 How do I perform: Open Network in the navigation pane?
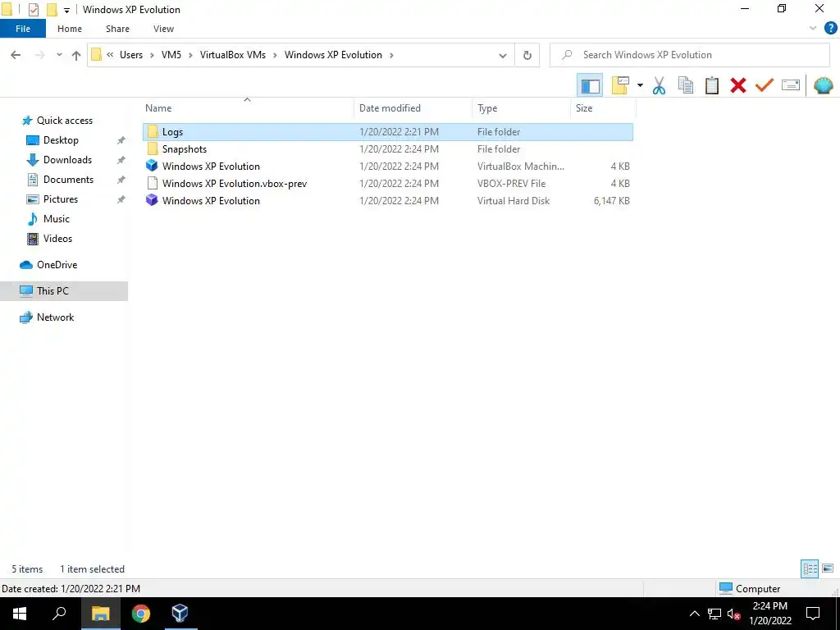(55, 317)
